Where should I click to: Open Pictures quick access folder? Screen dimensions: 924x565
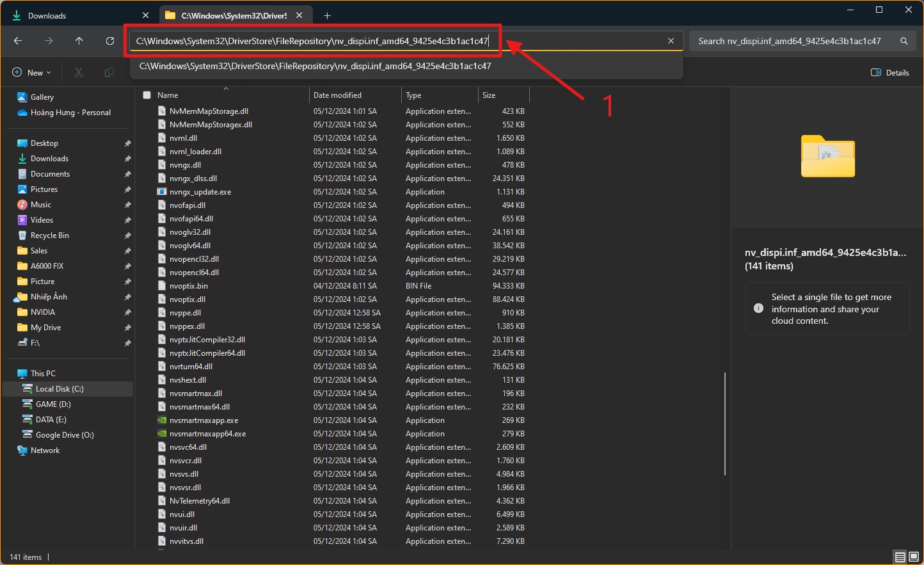[44, 189]
